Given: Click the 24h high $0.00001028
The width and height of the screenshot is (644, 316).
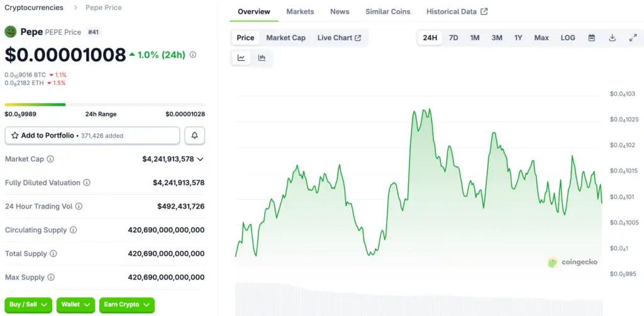Looking at the screenshot, I should point(186,114).
